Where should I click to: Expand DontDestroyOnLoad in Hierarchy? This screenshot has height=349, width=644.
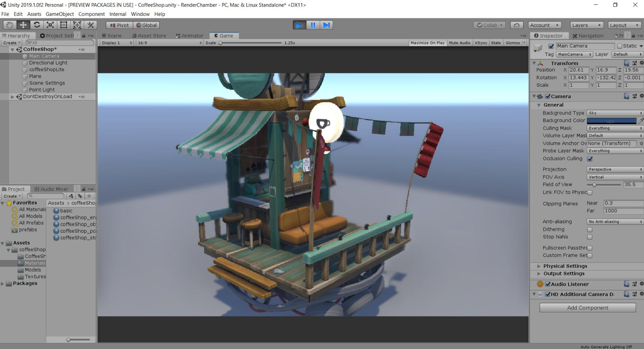coord(12,97)
